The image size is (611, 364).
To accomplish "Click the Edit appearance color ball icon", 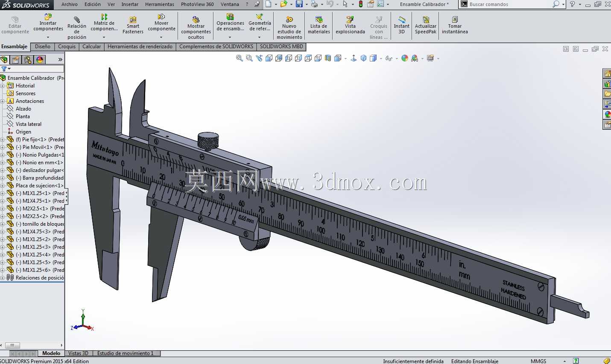I will tap(405, 58).
